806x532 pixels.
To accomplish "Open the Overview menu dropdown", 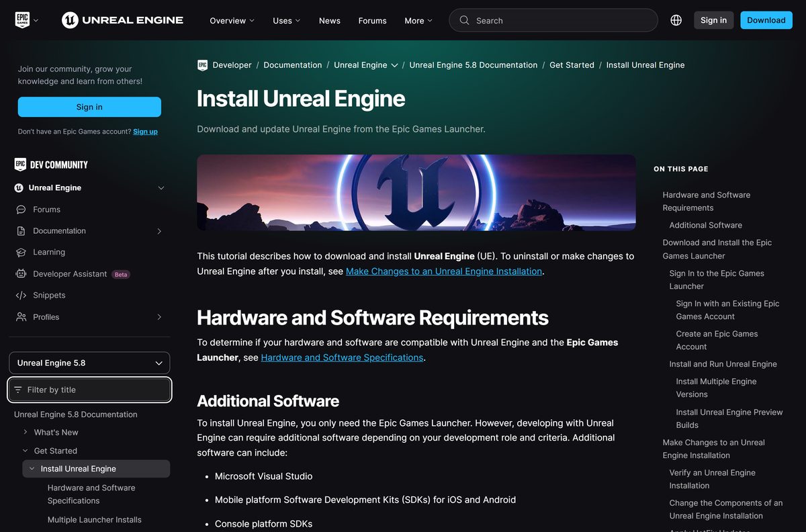I will coord(232,21).
